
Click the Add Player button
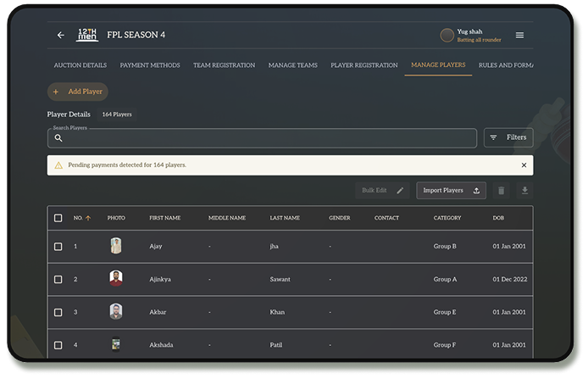[x=78, y=92]
